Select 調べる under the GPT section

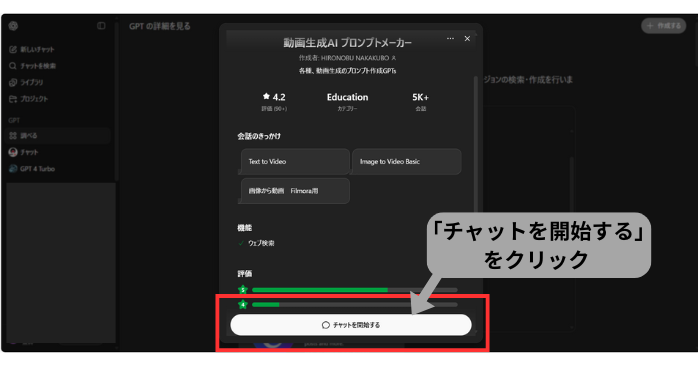[58, 136]
